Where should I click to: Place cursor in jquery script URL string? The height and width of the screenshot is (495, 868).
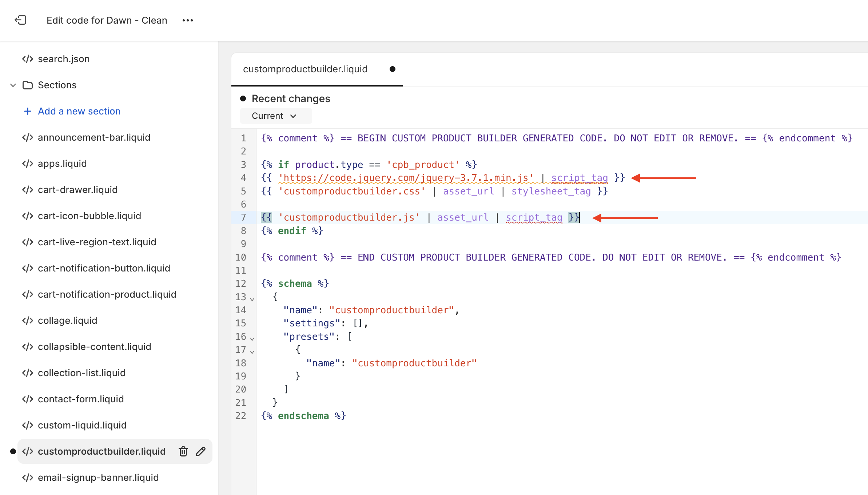pyautogui.click(x=406, y=178)
